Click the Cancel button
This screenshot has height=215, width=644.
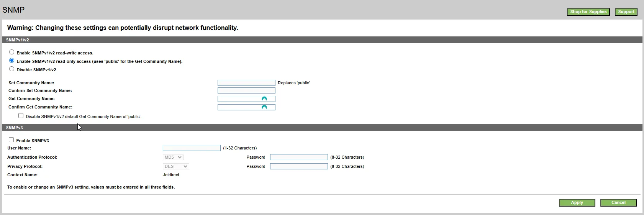coord(618,203)
